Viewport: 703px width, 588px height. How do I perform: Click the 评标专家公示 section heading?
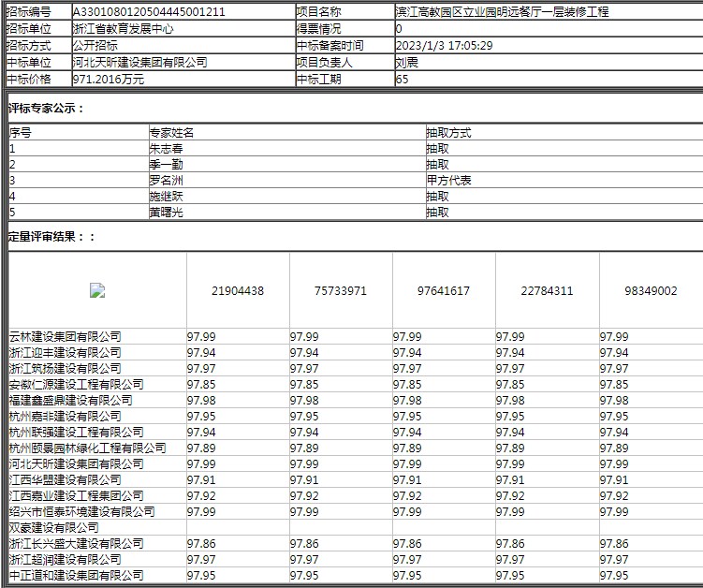click(47, 109)
